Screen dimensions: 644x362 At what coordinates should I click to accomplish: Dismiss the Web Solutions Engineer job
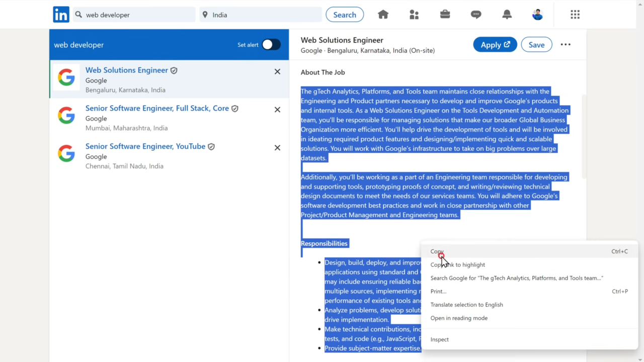coord(277,71)
